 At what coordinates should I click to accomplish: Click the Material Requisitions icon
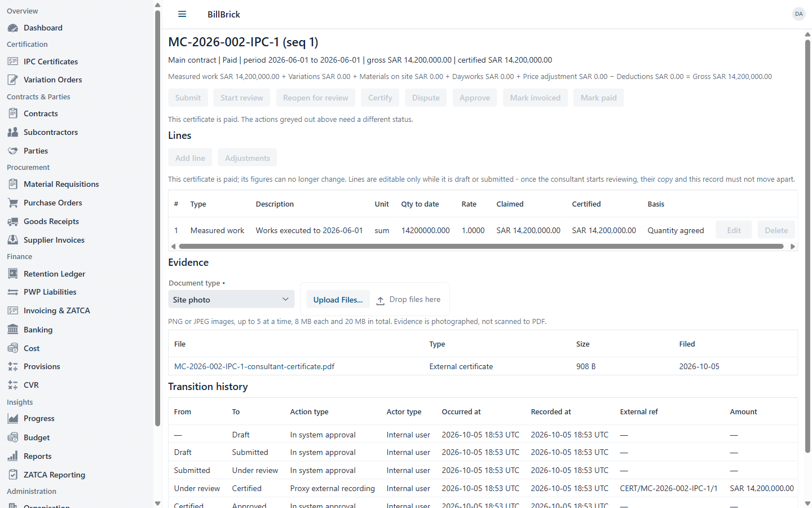click(x=13, y=184)
